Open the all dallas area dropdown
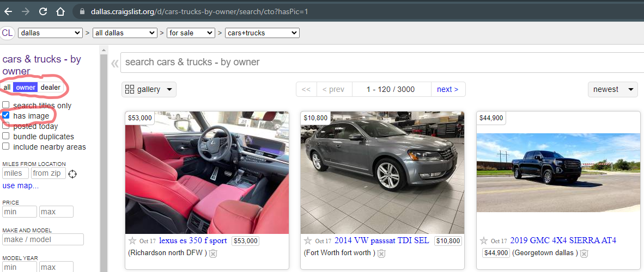The image size is (644, 272). click(x=125, y=33)
